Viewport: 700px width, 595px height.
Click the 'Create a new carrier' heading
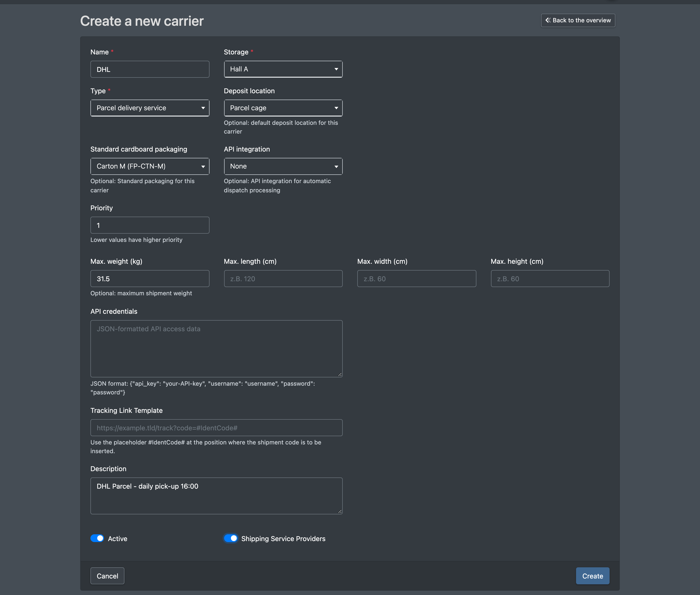coord(142,21)
